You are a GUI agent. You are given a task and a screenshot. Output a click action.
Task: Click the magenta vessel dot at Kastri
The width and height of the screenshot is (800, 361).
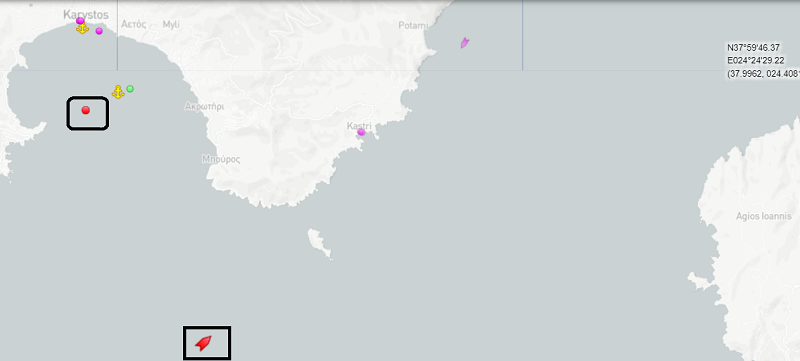point(361,132)
